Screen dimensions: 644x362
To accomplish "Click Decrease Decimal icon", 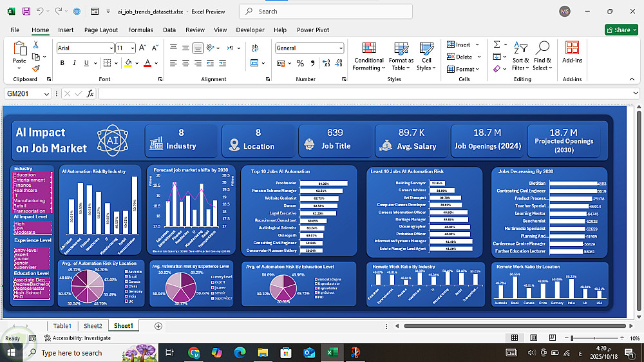I will coord(339,63).
